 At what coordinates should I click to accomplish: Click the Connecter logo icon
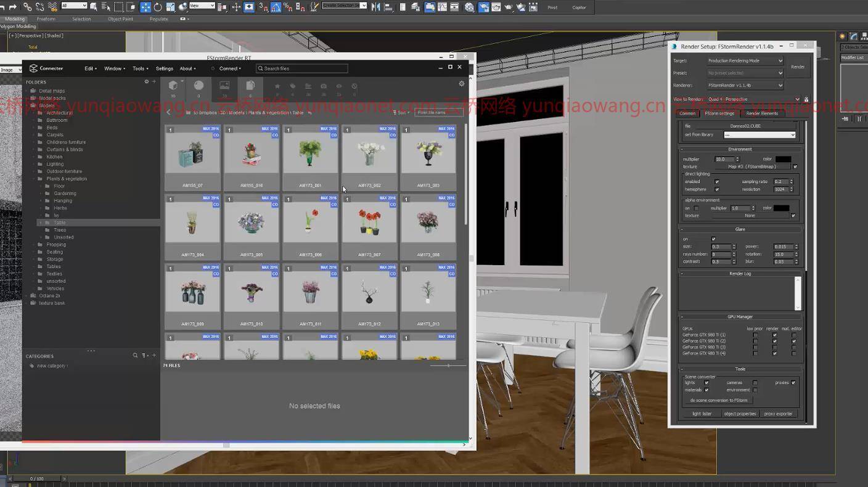[33, 68]
